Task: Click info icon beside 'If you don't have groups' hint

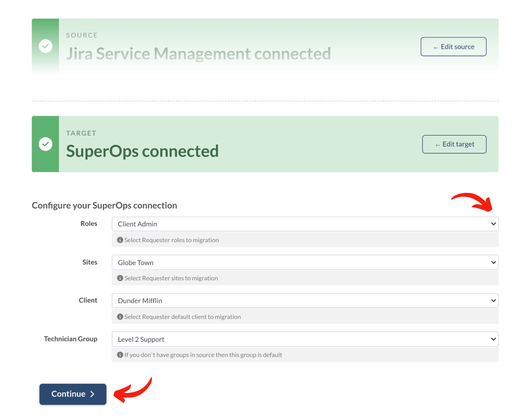Action: click(120, 355)
